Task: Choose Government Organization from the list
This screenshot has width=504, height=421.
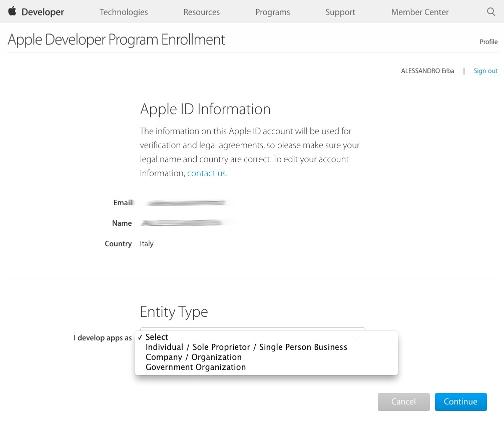Action: coord(196,367)
